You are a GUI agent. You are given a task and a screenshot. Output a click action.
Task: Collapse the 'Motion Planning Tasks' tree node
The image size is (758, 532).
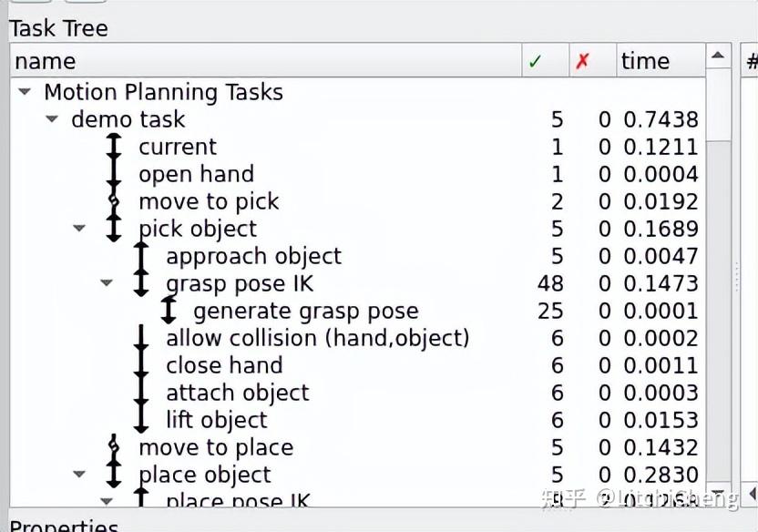pyautogui.click(x=26, y=92)
